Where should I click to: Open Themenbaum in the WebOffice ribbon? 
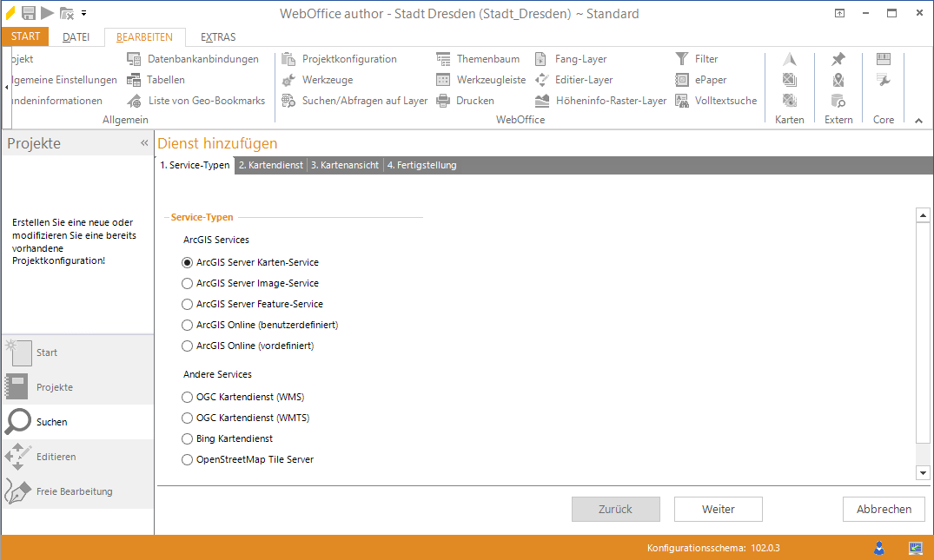click(487, 59)
